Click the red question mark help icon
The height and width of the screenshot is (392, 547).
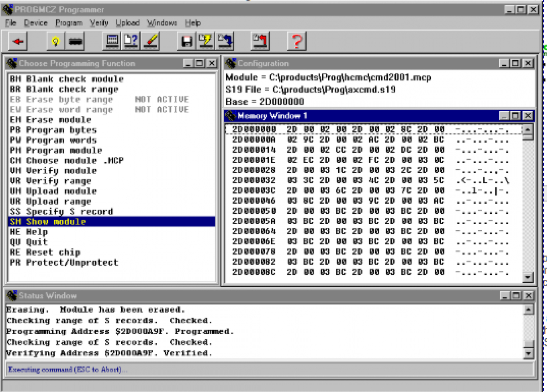tap(297, 41)
